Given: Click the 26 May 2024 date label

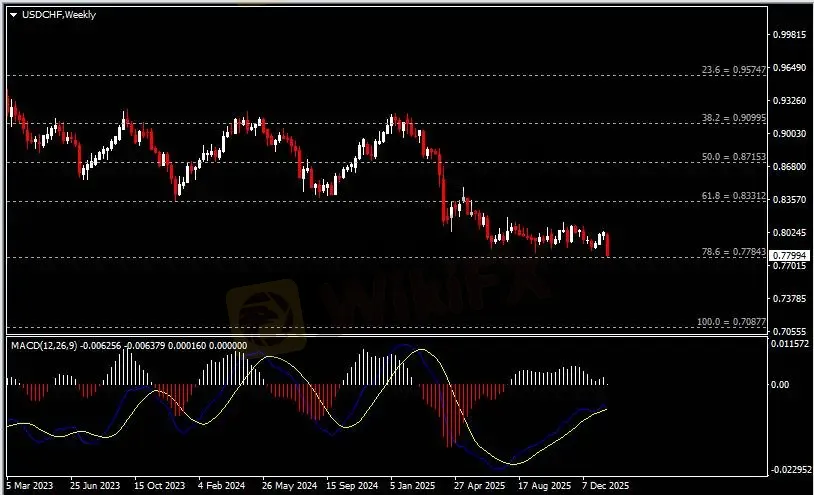Looking at the screenshot, I should coord(288,485).
